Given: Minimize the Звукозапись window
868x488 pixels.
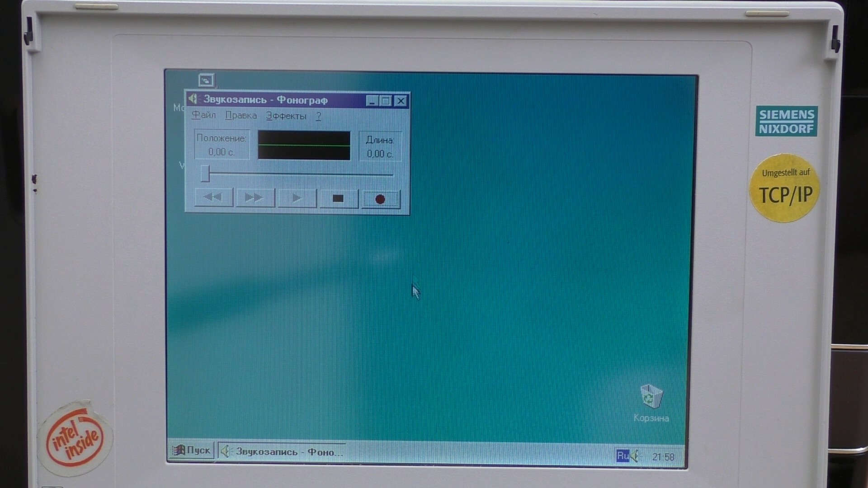Looking at the screenshot, I should 372,101.
